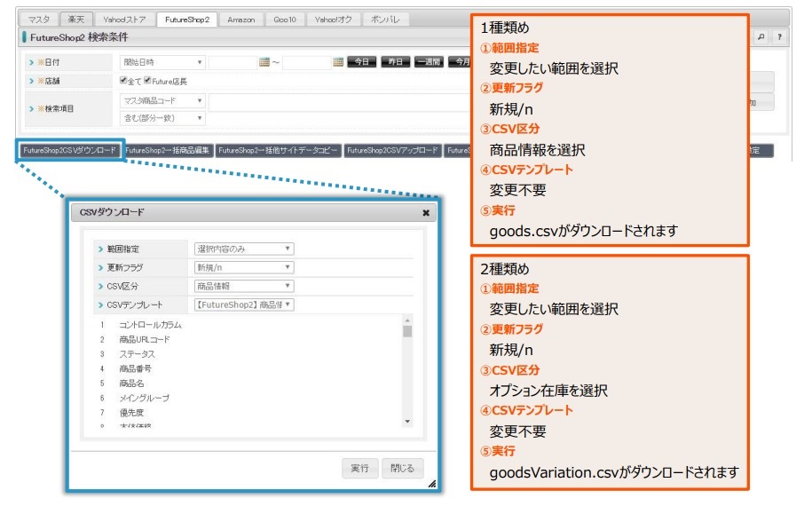Image resolution: width=812 pixels, height=506 pixels.
Task: Click the 店舗 row chevron label
Action: point(44,81)
